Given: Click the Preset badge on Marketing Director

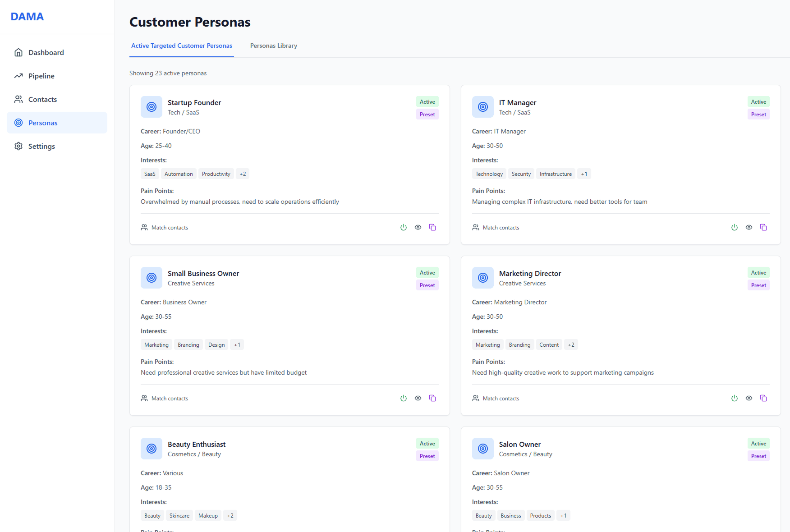Looking at the screenshot, I should tap(758, 285).
